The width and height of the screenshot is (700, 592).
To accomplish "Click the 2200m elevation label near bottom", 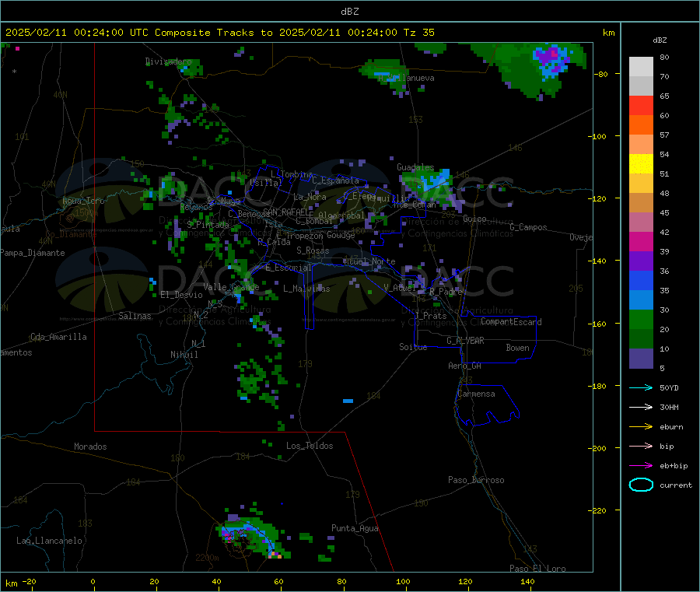I will pyautogui.click(x=207, y=558).
